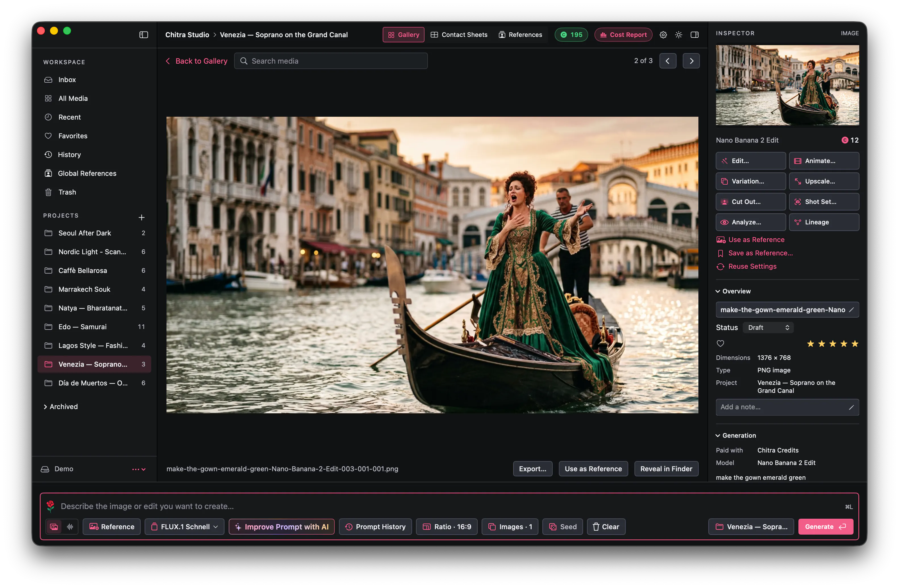
Task: Open the settings gear icon
Action: (663, 35)
